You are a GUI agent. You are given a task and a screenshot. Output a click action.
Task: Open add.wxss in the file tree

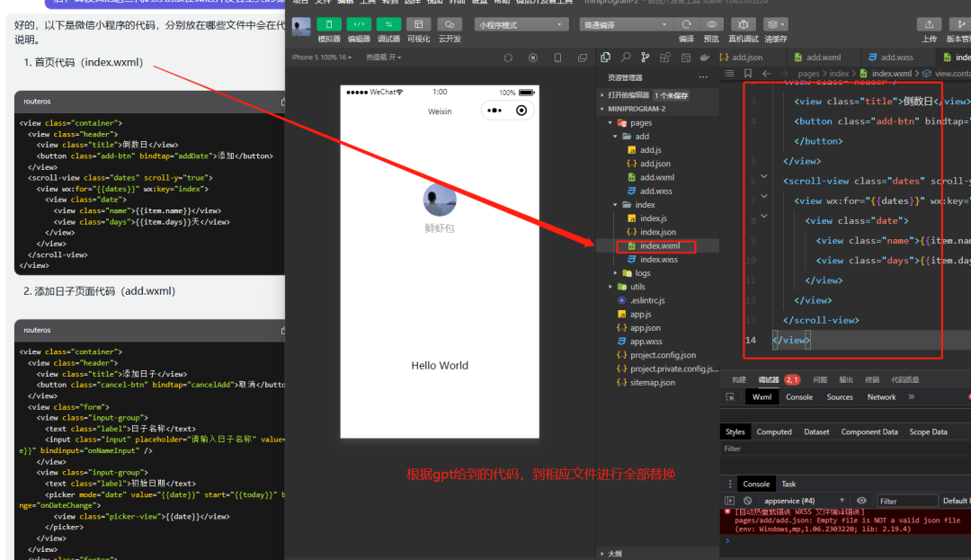[655, 191]
